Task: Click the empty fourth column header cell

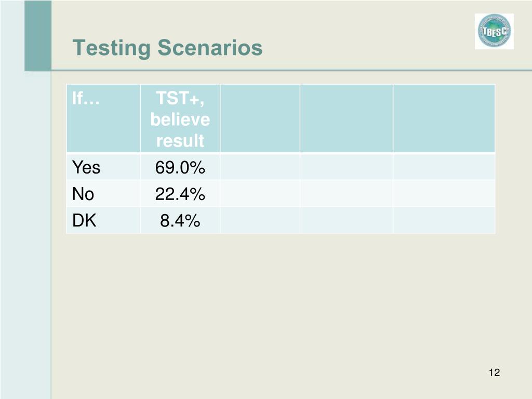Action: (x=347, y=118)
